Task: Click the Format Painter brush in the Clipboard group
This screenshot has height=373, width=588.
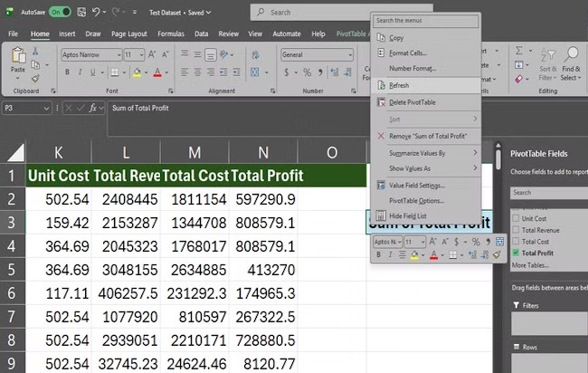Action: [35, 79]
